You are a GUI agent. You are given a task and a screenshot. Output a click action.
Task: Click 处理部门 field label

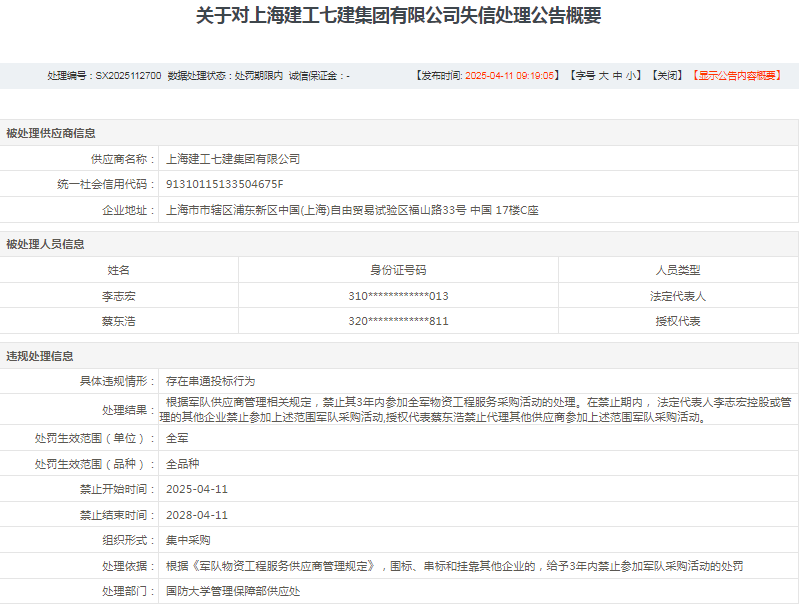[x=128, y=591]
